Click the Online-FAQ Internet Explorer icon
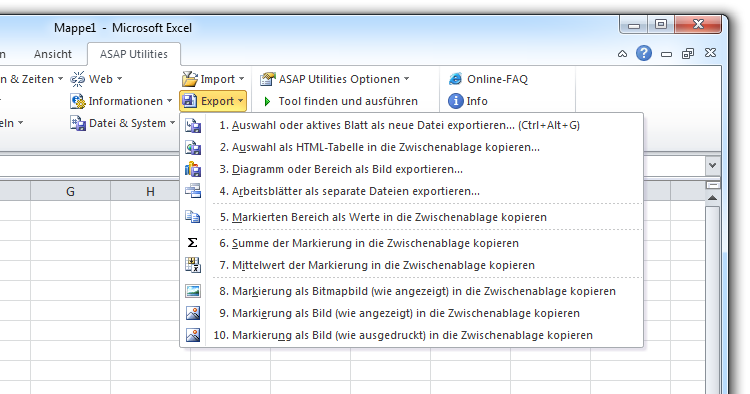This screenshot has height=394, width=750. pyautogui.click(x=455, y=79)
